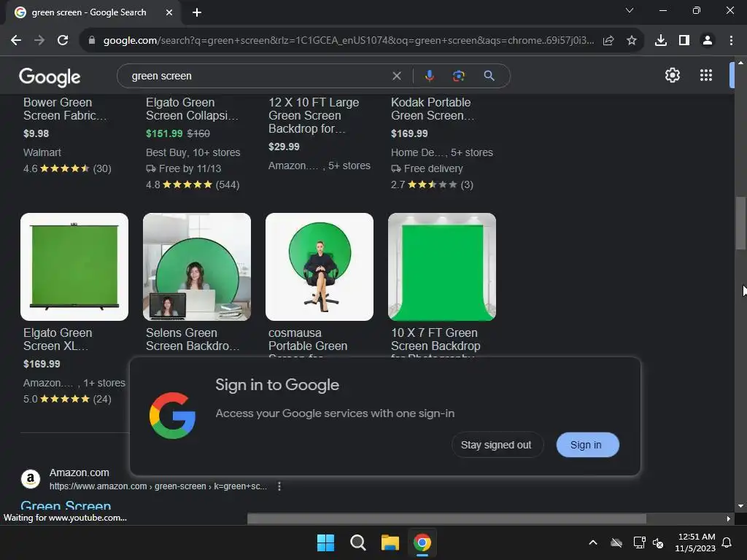The height and width of the screenshot is (560, 747).
Task: Toggle the Chrome side panel
Action: [x=684, y=41]
